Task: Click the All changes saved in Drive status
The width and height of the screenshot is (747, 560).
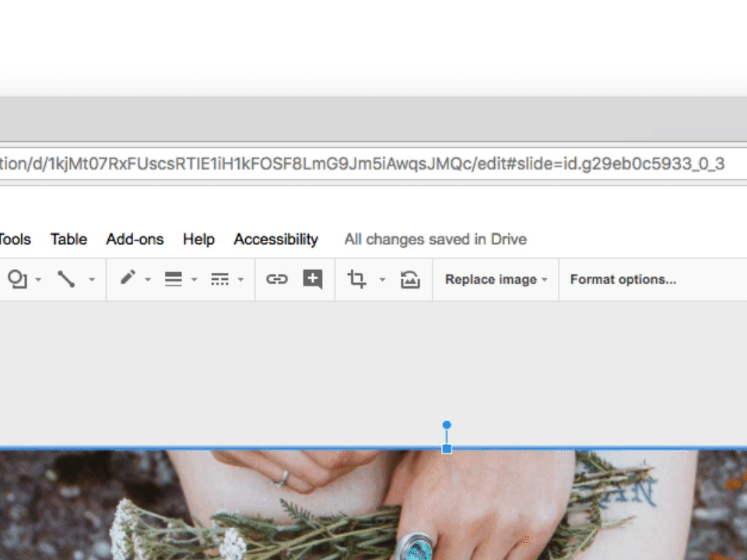Action: 436,240
